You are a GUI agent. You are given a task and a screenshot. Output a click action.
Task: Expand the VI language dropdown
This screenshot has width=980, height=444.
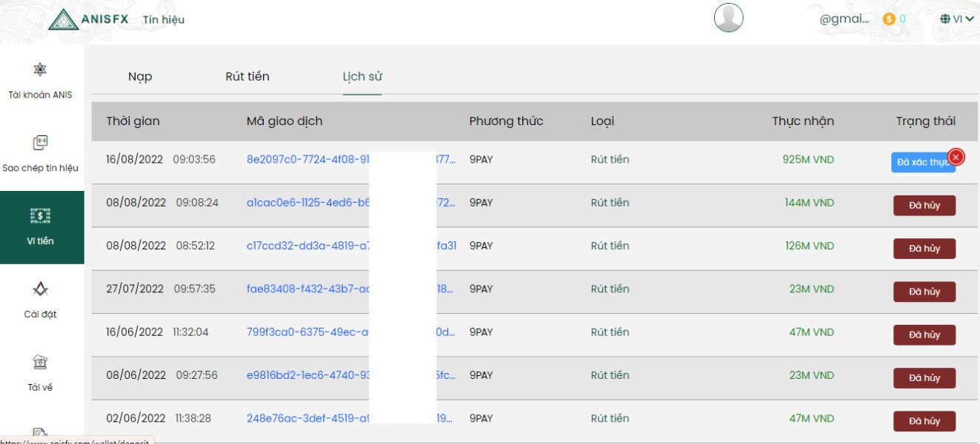[956, 19]
